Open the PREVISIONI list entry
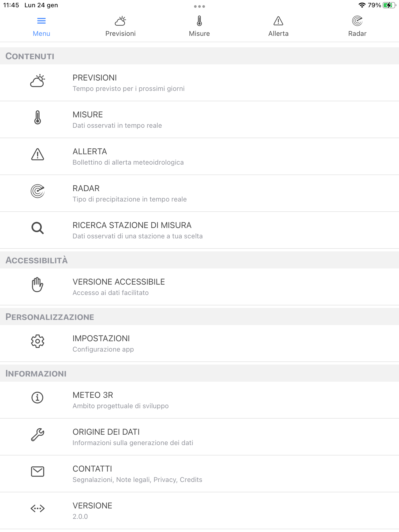This screenshot has height=532, width=399. (199, 83)
